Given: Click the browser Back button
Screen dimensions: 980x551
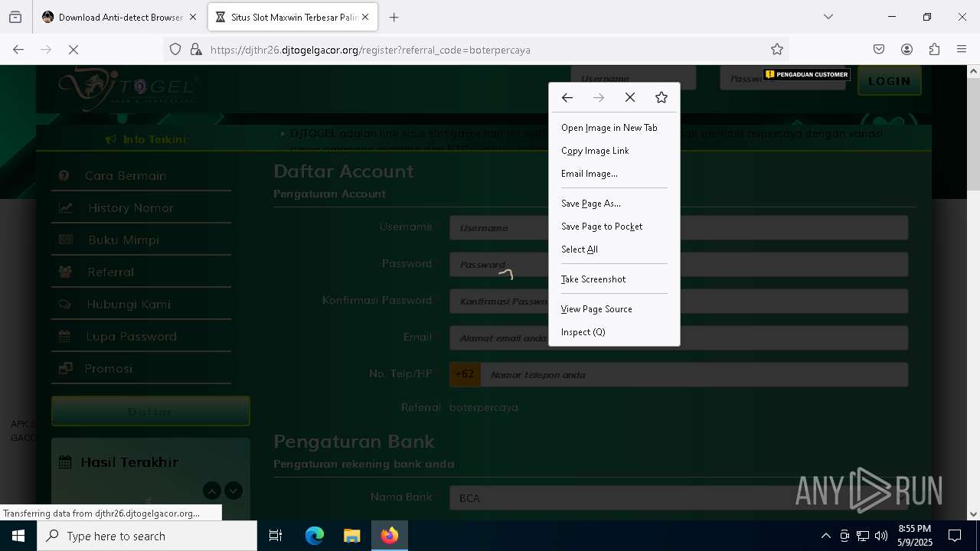Looking at the screenshot, I should [x=18, y=50].
